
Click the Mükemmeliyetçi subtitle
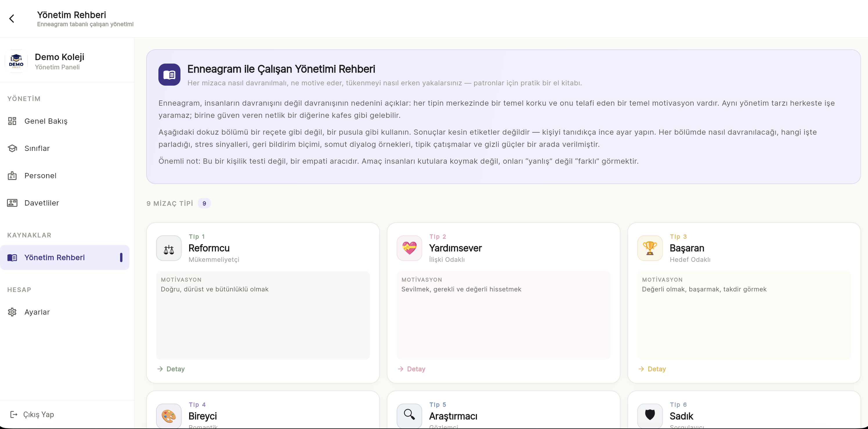pos(214,259)
